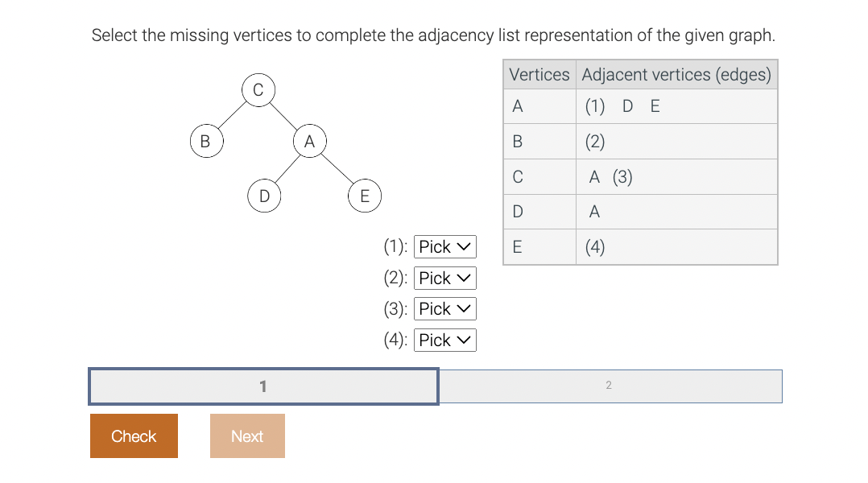Open the Pick dropdown for blank (3)

444,308
